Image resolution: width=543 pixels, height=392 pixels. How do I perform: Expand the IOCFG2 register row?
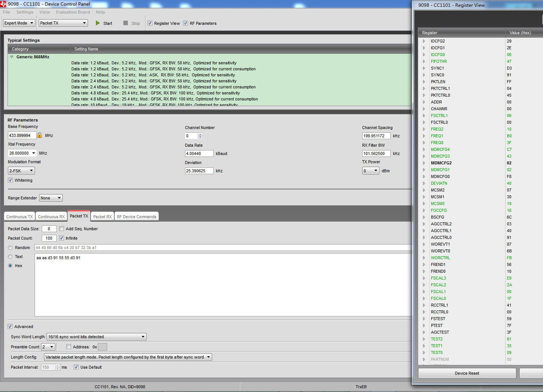(x=424, y=41)
